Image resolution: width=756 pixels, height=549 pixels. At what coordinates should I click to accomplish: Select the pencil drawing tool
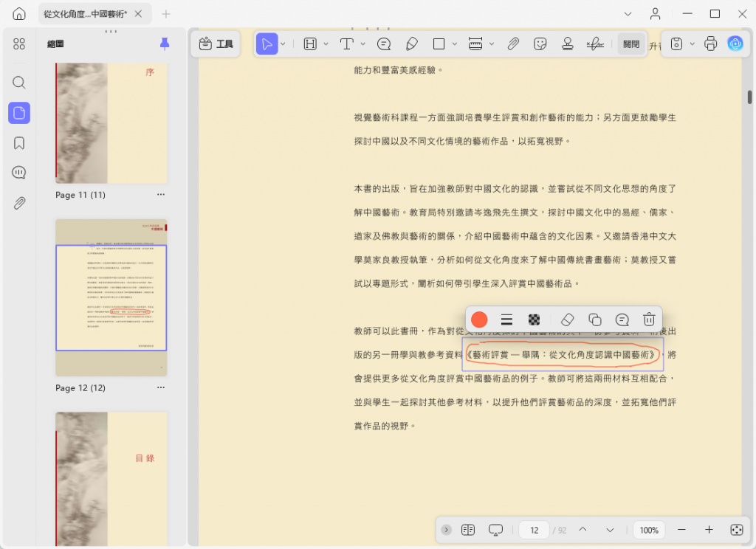tap(412, 44)
